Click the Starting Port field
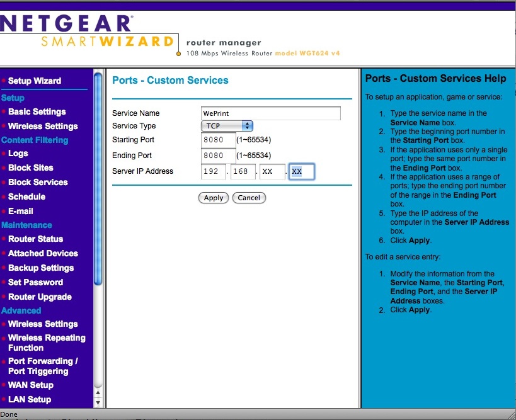Viewport: 516px width, 420px height. click(218, 140)
